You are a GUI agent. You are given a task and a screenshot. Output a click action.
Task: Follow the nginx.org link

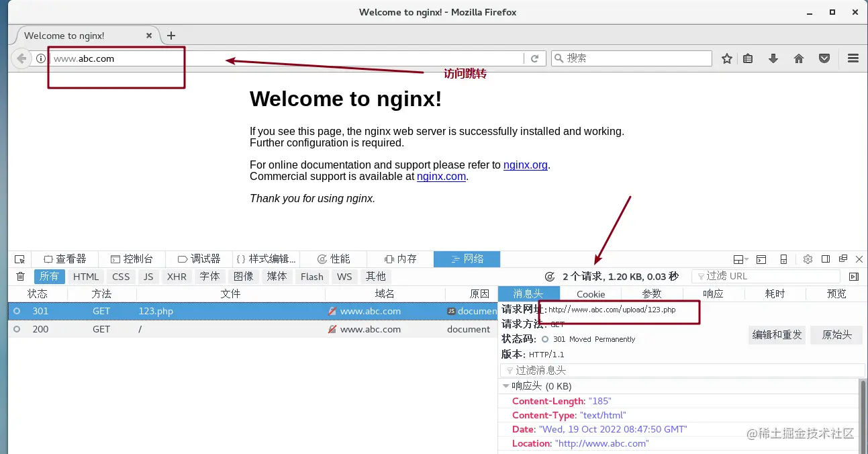[x=526, y=165]
